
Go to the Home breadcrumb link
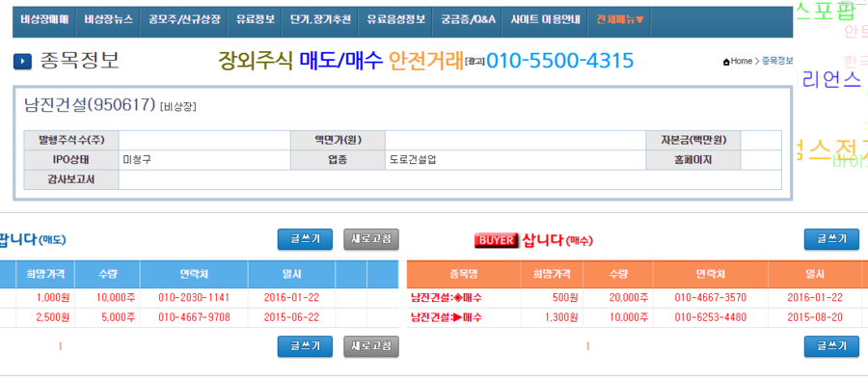[x=742, y=61]
